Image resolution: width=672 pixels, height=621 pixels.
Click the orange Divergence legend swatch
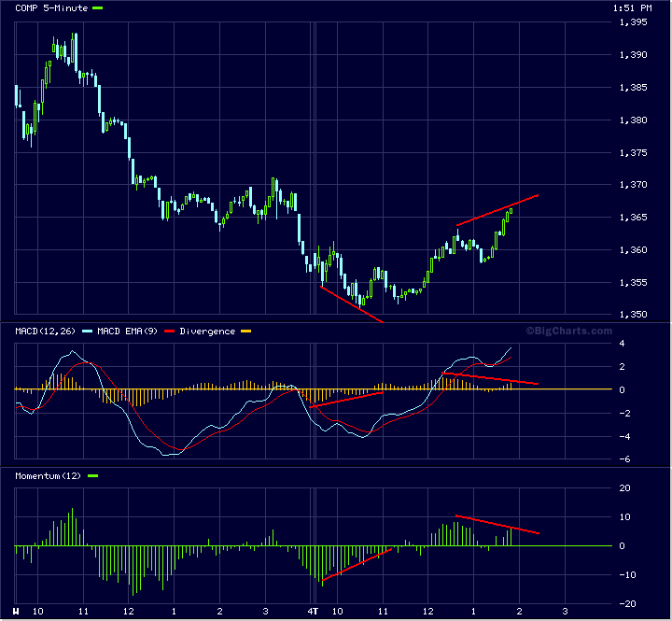[x=246, y=332]
